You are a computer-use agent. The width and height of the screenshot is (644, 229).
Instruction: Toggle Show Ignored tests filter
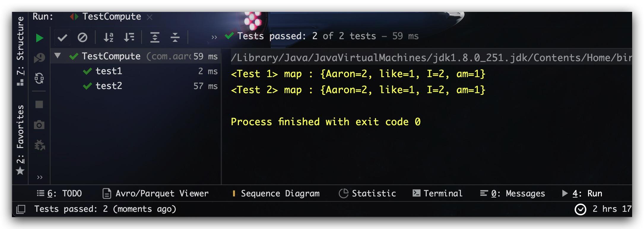[x=82, y=38]
